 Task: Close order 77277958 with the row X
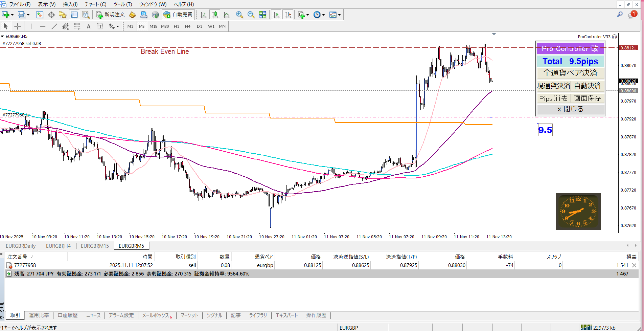(634, 265)
